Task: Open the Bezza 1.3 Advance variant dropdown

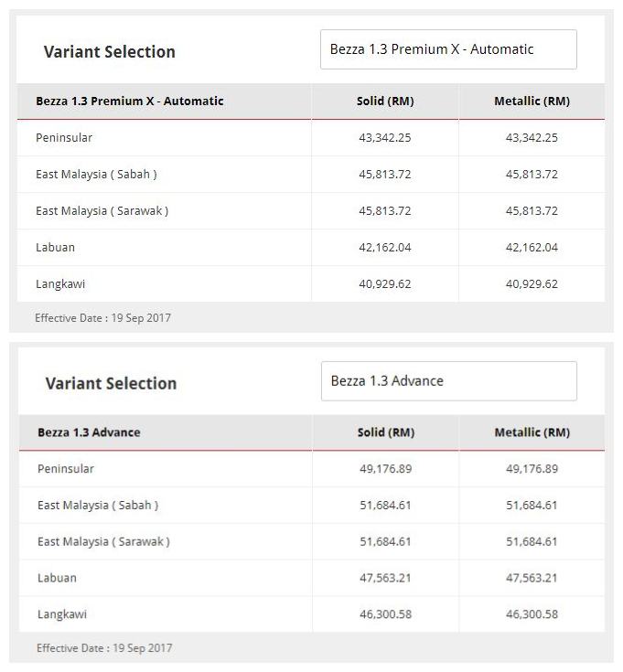Action: (x=448, y=381)
